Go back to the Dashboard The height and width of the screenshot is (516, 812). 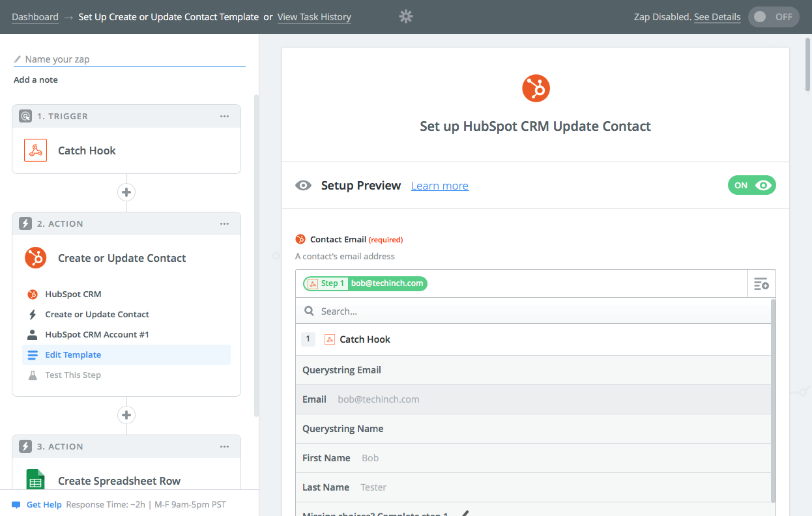click(35, 17)
